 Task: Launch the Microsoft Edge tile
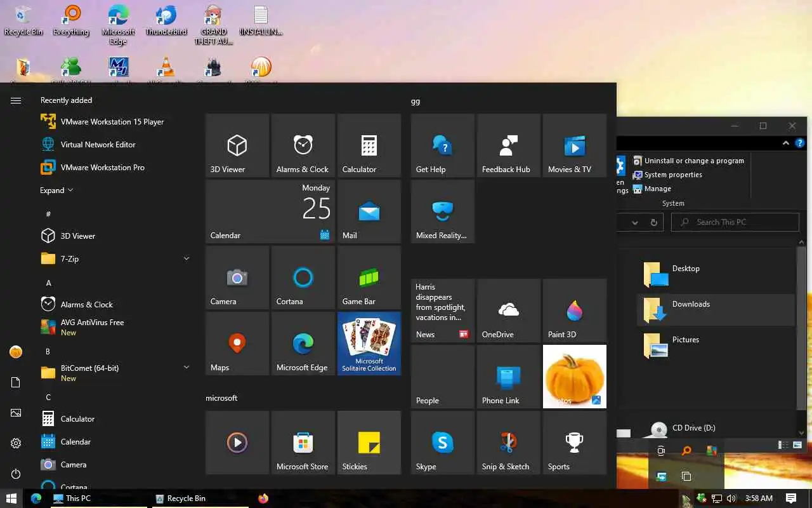coord(303,344)
